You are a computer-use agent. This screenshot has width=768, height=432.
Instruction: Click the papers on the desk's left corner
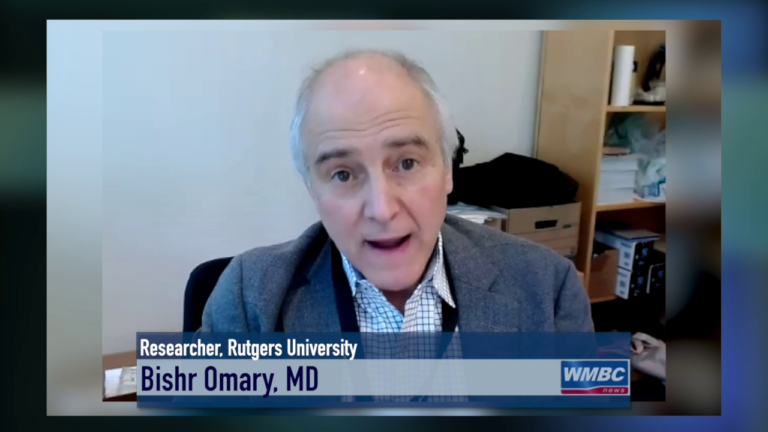tap(118, 382)
